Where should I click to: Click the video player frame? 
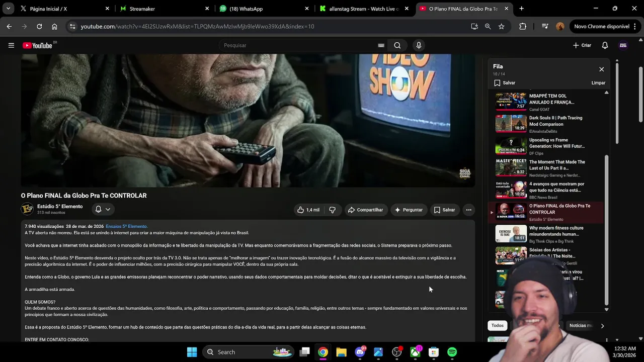(248, 121)
